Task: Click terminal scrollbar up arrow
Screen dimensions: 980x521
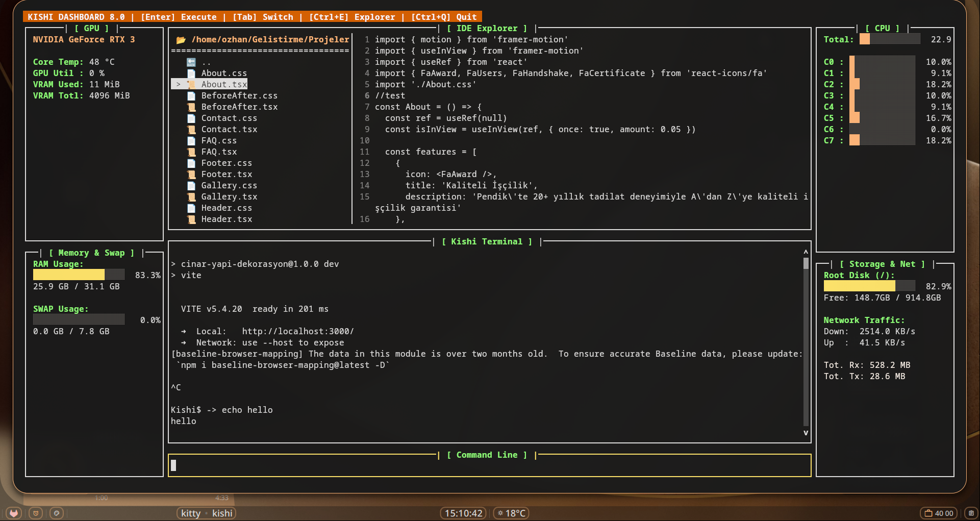Action: (x=806, y=252)
